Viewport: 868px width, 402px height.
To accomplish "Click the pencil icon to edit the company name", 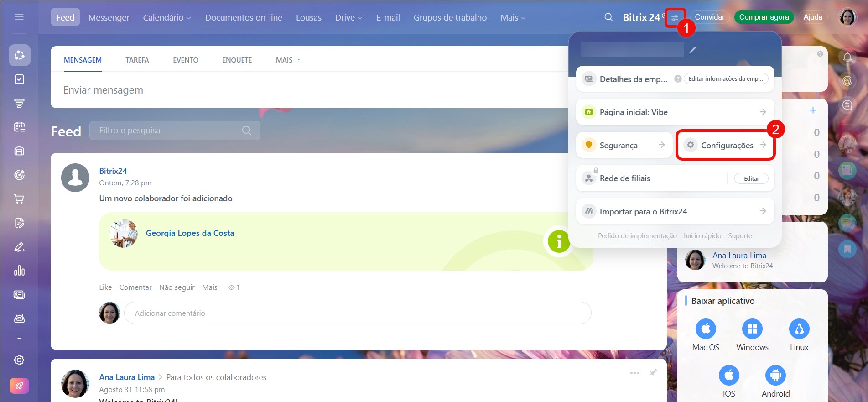I will click(x=692, y=50).
